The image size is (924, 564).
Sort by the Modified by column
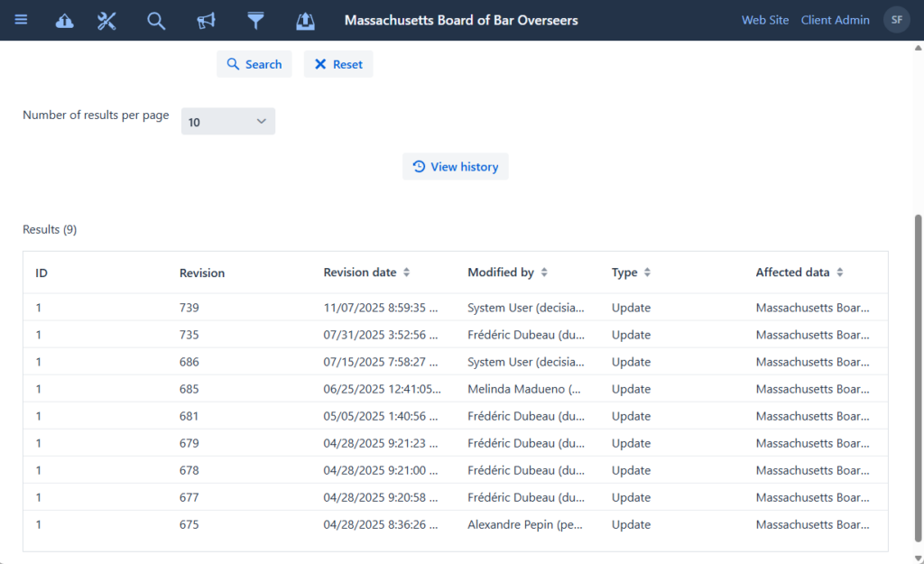544,273
